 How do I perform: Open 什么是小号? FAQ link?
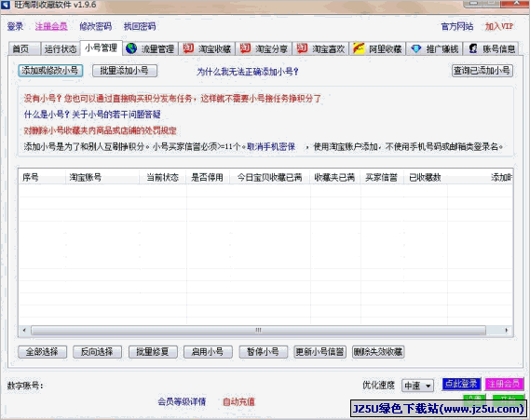tap(92, 115)
